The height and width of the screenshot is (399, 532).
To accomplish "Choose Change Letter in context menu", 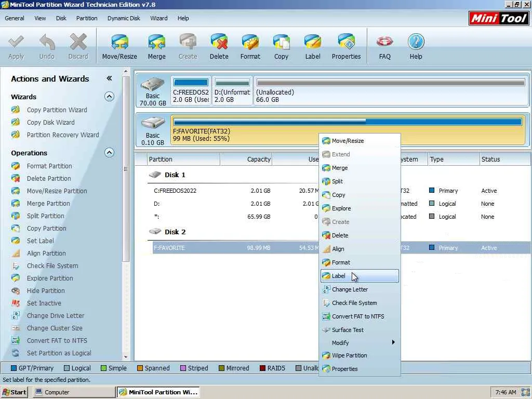I will point(360,289).
